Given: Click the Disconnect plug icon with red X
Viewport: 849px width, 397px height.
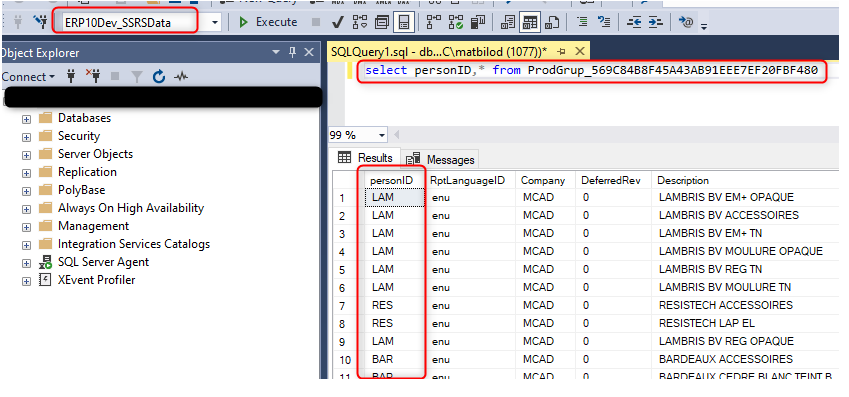Looking at the screenshot, I should point(93,77).
